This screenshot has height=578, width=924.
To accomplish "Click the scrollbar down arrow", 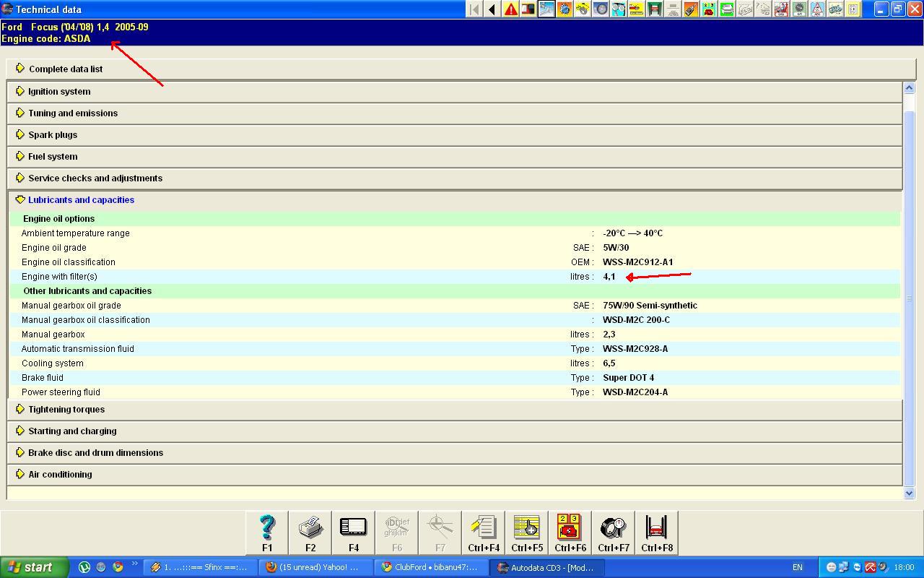I will [909, 493].
